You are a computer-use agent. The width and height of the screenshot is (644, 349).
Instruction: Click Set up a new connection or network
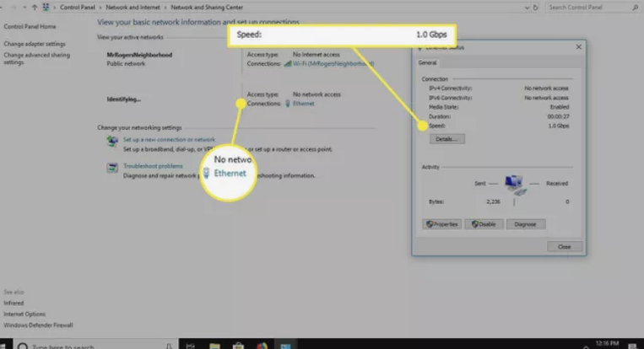tap(169, 139)
